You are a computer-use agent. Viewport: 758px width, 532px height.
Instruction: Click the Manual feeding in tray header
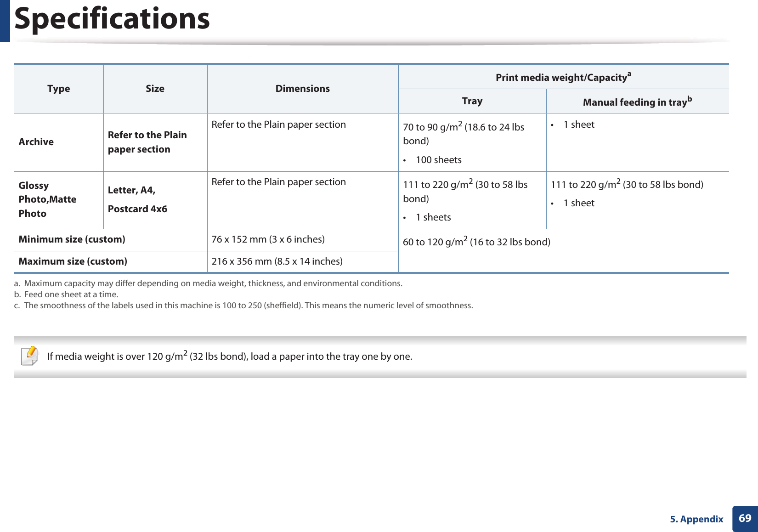pyautogui.click(x=638, y=102)
